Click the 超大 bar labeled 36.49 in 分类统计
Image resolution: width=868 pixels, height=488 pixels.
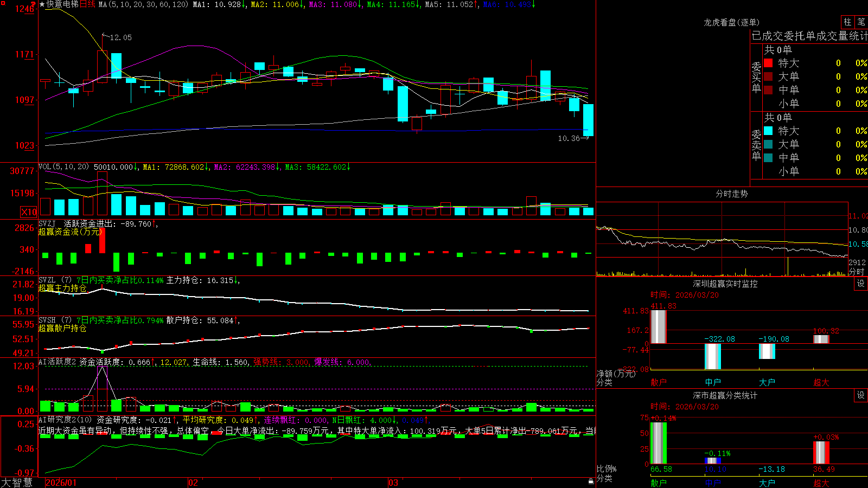tap(821, 453)
